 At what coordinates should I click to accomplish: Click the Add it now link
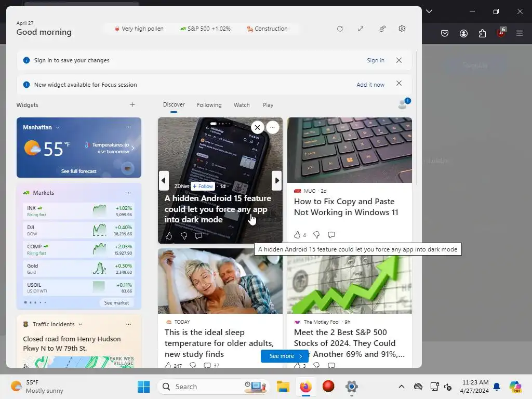[x=370, y=85]
